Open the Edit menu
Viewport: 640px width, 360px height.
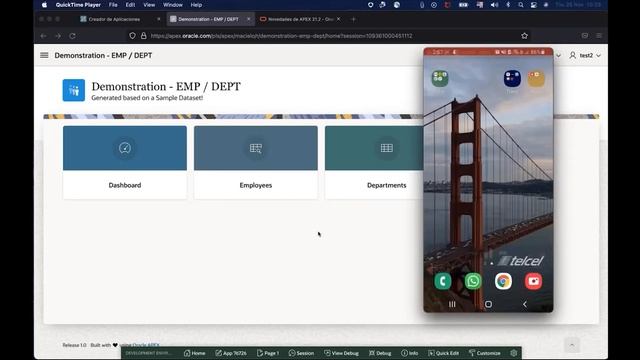pos(130,5)
